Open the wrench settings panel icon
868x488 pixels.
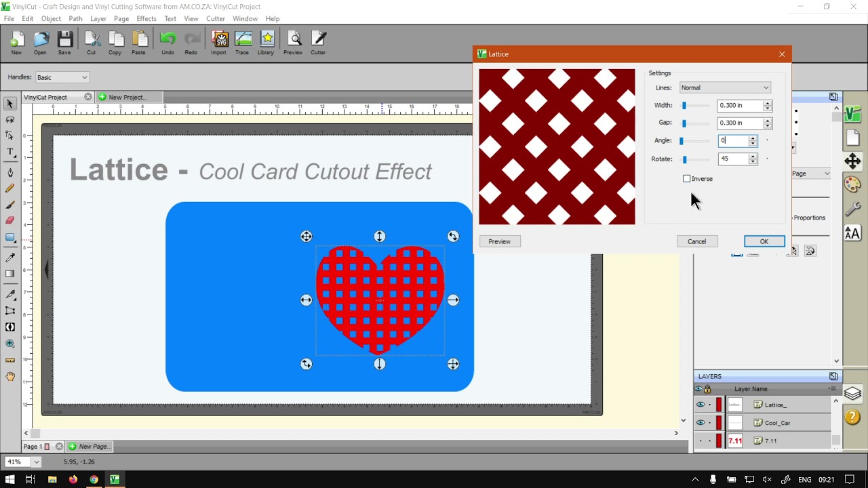[852, 209]
